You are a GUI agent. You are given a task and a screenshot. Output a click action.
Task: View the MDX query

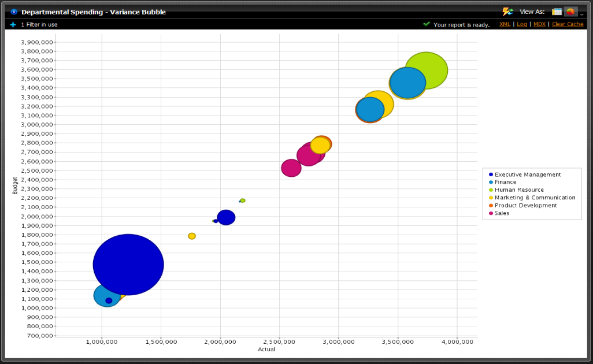coord(539,24)
